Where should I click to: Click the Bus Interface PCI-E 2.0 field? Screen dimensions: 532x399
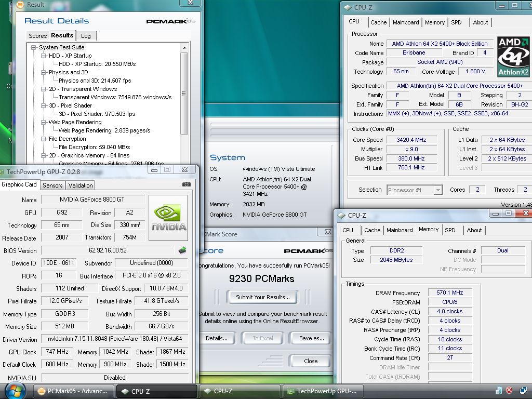pos(151,275)
